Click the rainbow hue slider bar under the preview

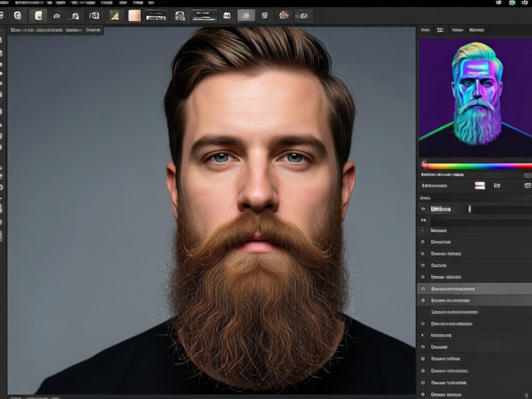coord(477,166)
